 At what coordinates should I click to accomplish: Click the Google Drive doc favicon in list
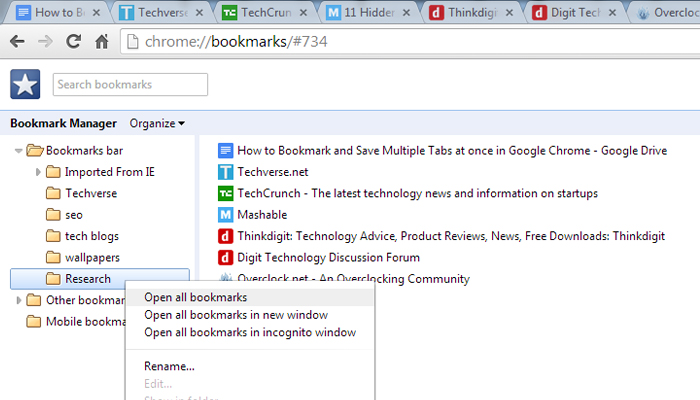point(225,150)
